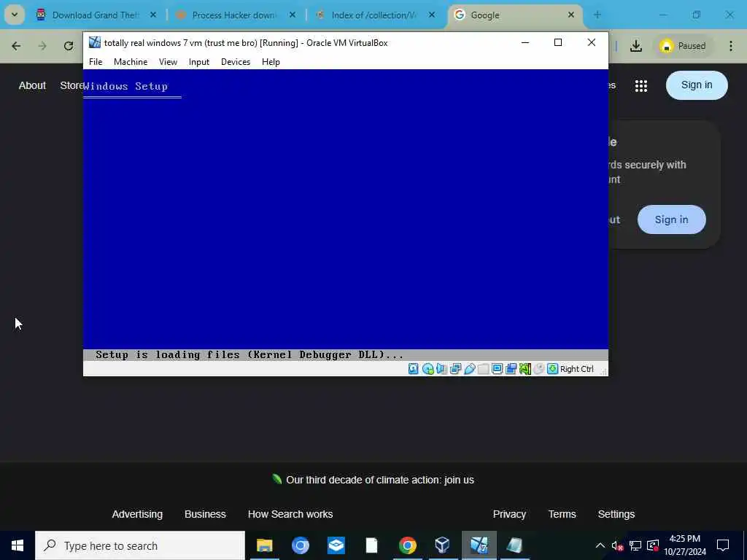Open the taskbar clock and date
Viewport: 747px width, 560px height.
click(x=685, y=545)
